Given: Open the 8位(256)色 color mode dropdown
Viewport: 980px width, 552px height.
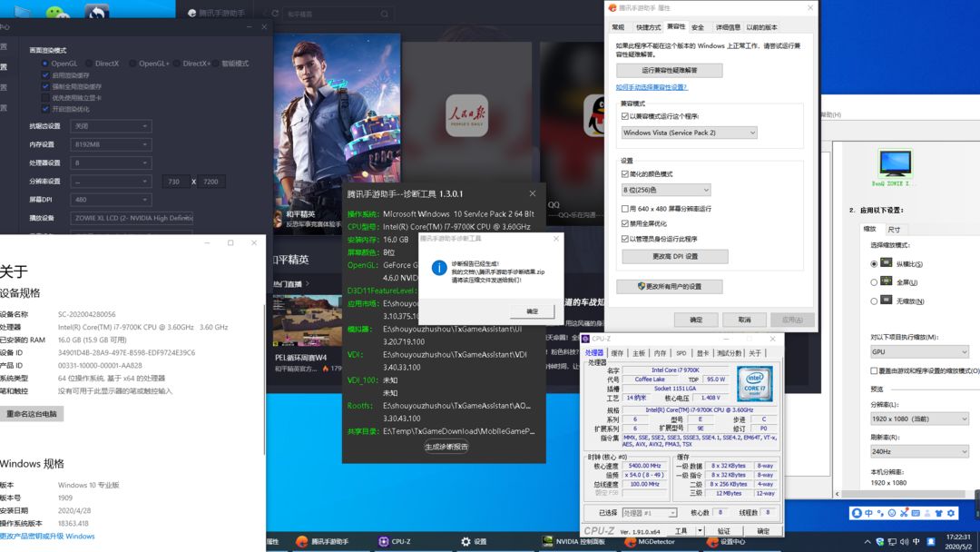Looking at the screenshot, I should 666,190.
